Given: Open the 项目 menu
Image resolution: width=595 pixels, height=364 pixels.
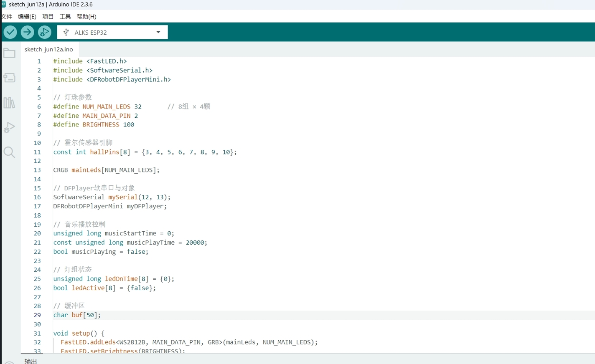Looking at the screenshot, I should point(48,17).
